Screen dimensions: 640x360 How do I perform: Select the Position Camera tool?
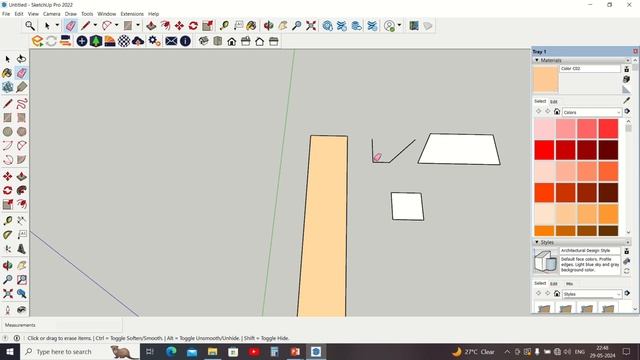(x=7, y=309)
